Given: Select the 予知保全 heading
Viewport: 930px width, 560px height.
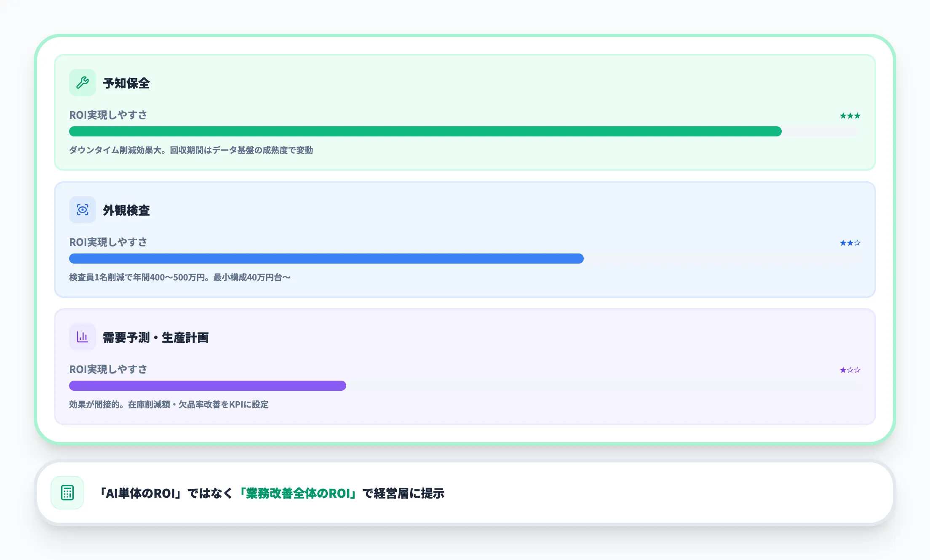Looking at the screenshot, I should (127, 83).
